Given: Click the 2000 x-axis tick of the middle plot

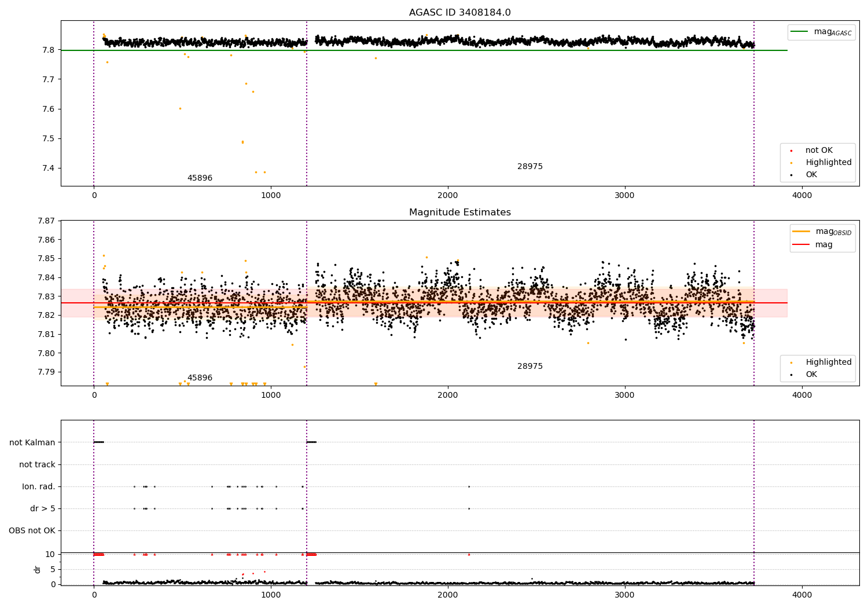Looking at the screenshot, I should [x=448, y=395].
